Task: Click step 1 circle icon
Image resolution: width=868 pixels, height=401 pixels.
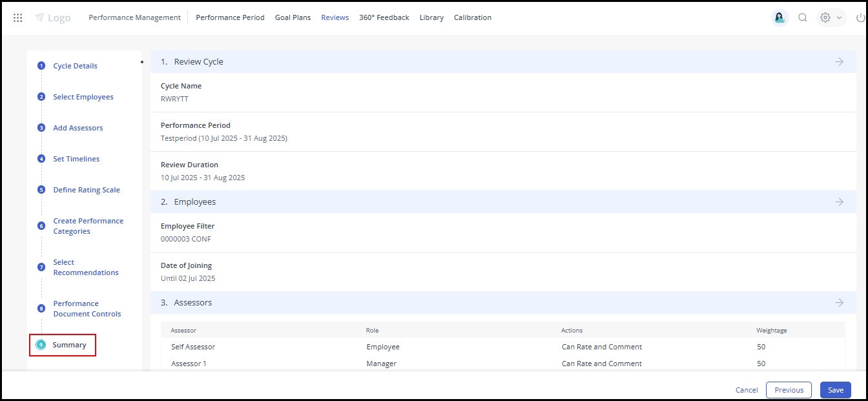Action: [x=41, y=66]
